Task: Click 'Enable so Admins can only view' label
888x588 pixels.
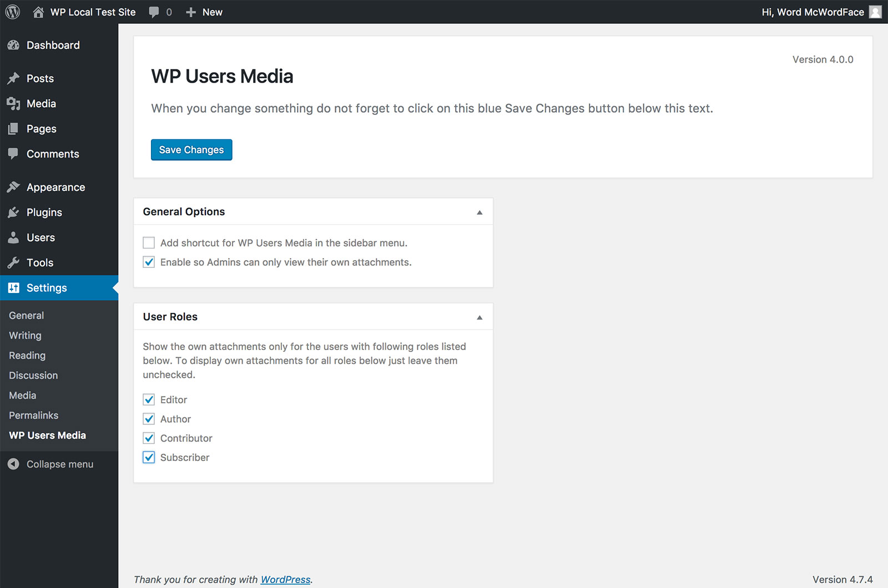Action: [286, 262]
